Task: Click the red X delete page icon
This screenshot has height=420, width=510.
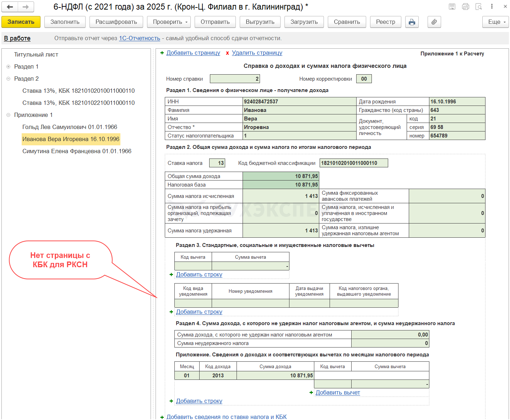Action: pyautogui.click(x=227, y=53)
